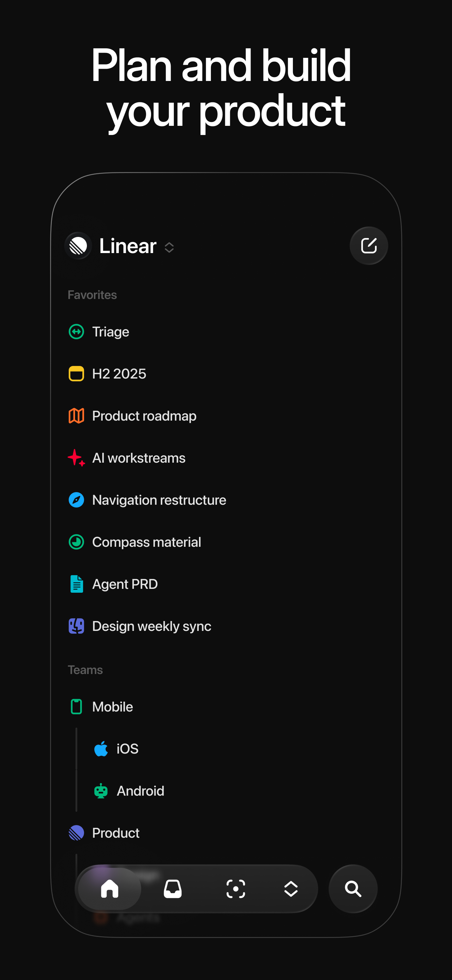Tap the layers/switcher icon in bottom bar
452x980 pixels.
click(x=291, y=890)
